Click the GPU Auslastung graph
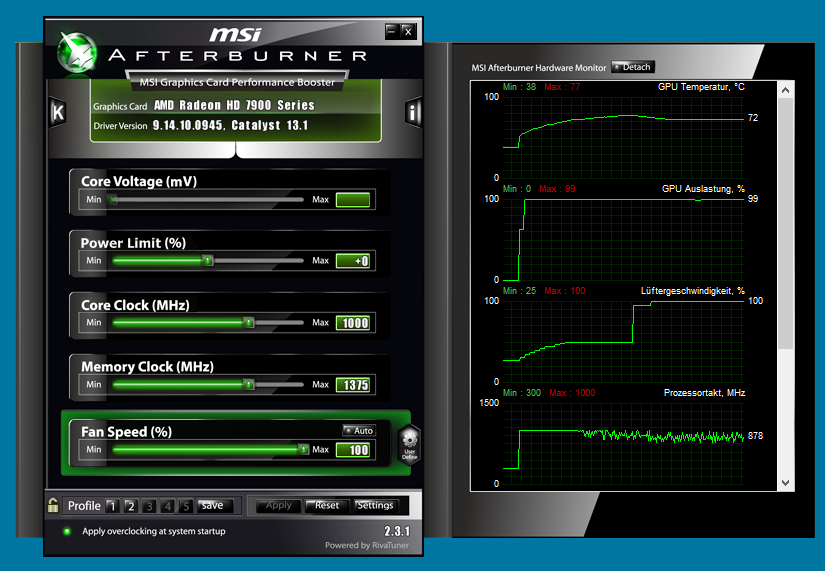 tap(623, 239)
